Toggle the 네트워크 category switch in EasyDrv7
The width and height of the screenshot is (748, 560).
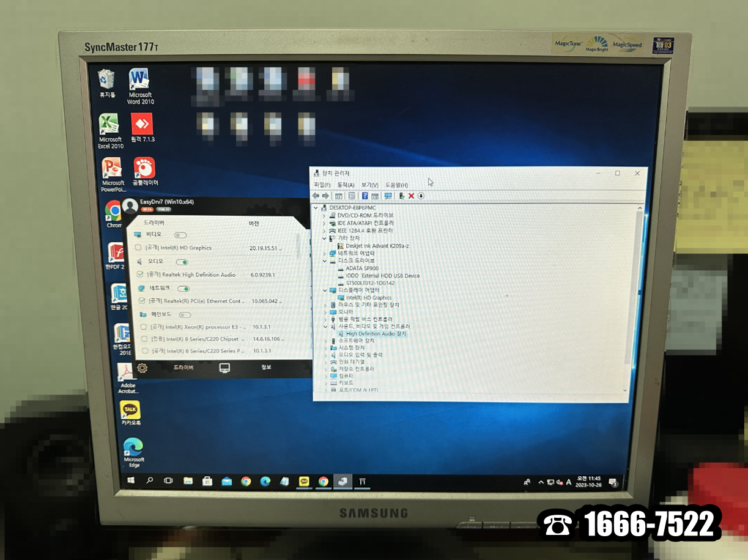183,289
